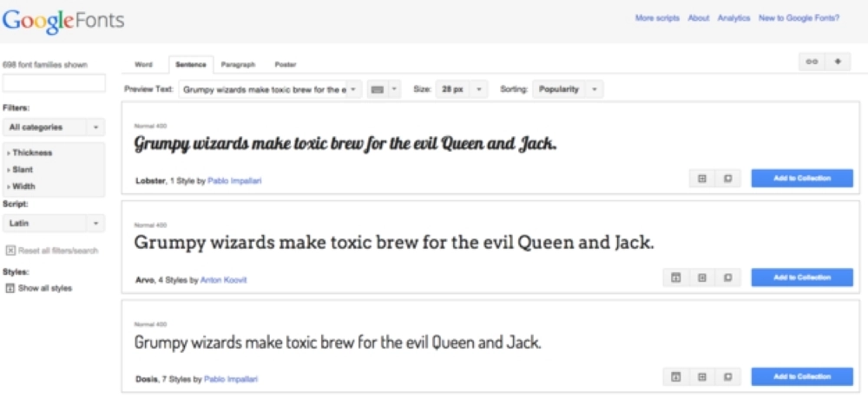Viewport: 868px width, 398px height.
Task: Open Quick-use icon for Dosis font
Action: click(701, 376)
